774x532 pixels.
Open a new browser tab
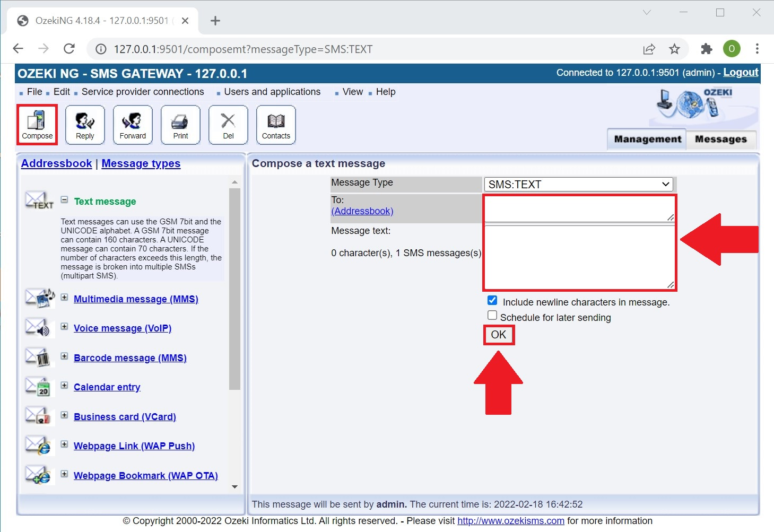point(215,21)
